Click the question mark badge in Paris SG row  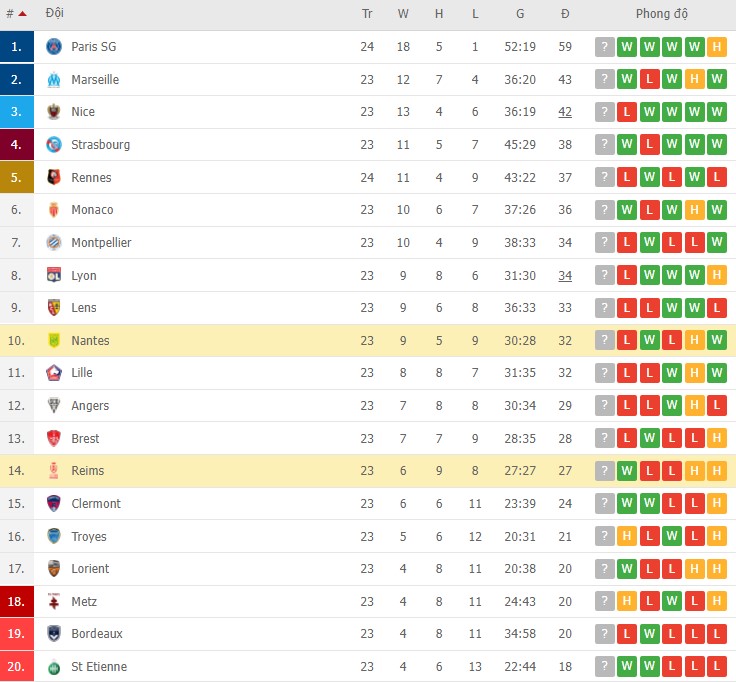pos(605,47)
